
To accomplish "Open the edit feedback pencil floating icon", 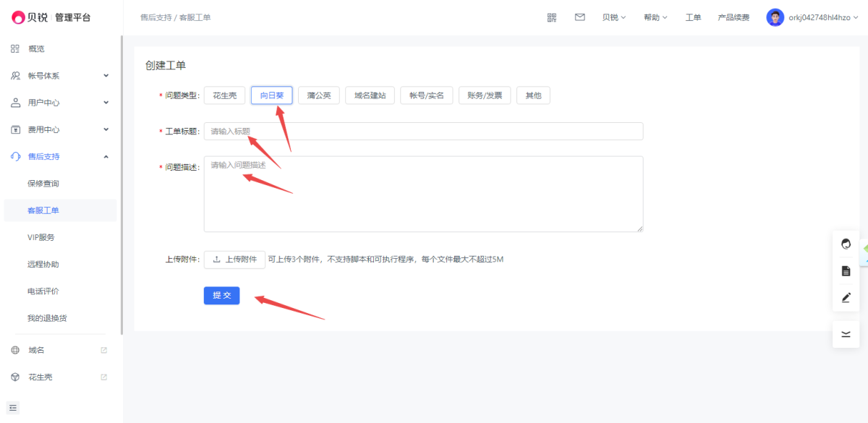I will 846,297.
